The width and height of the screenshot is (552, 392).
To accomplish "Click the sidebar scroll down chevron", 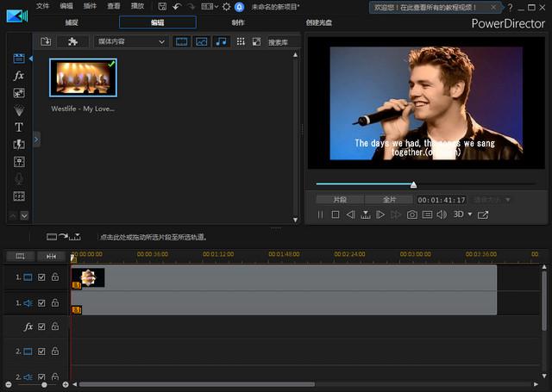I will tap(24, 215).
